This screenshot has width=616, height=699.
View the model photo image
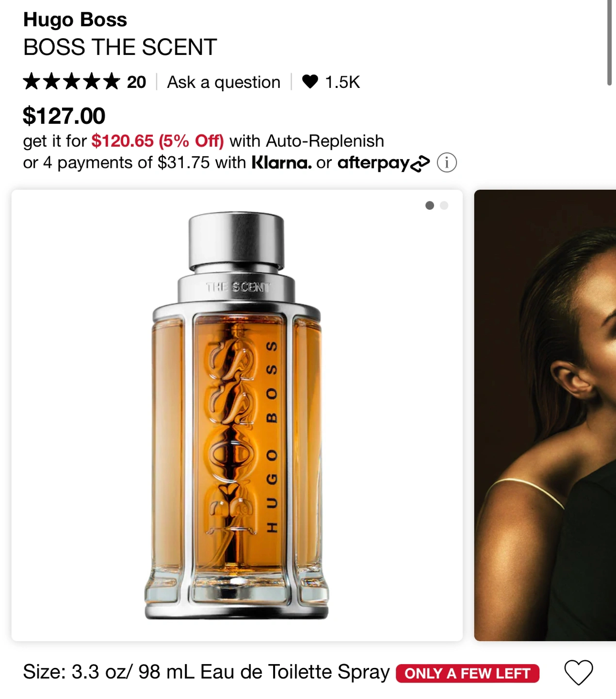[x=545, y=415]
